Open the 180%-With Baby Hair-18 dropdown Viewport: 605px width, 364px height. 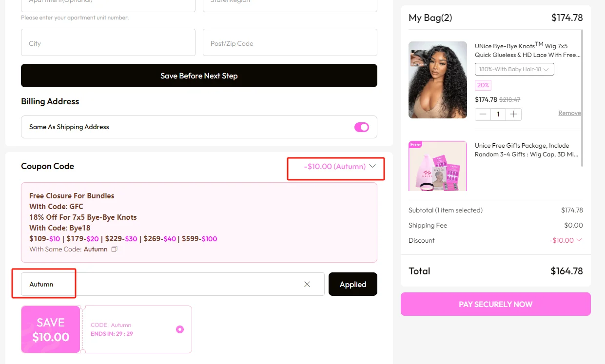(x=514, y=69)
